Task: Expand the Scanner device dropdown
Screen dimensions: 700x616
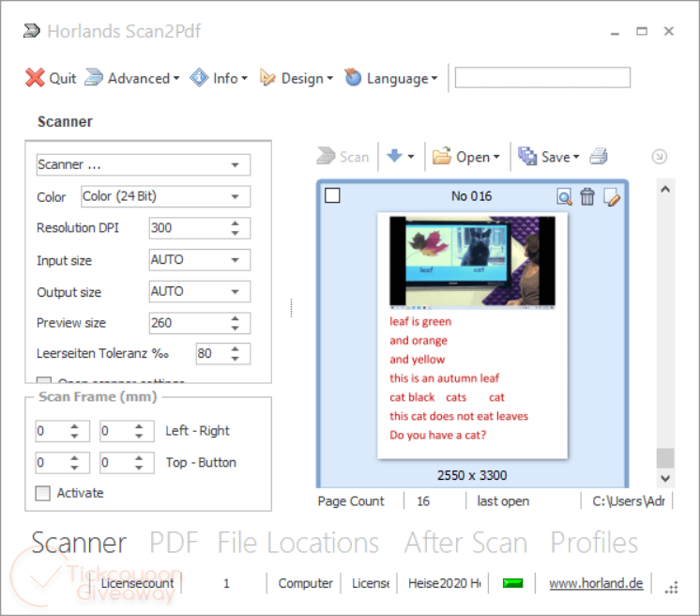Action: 235,165
